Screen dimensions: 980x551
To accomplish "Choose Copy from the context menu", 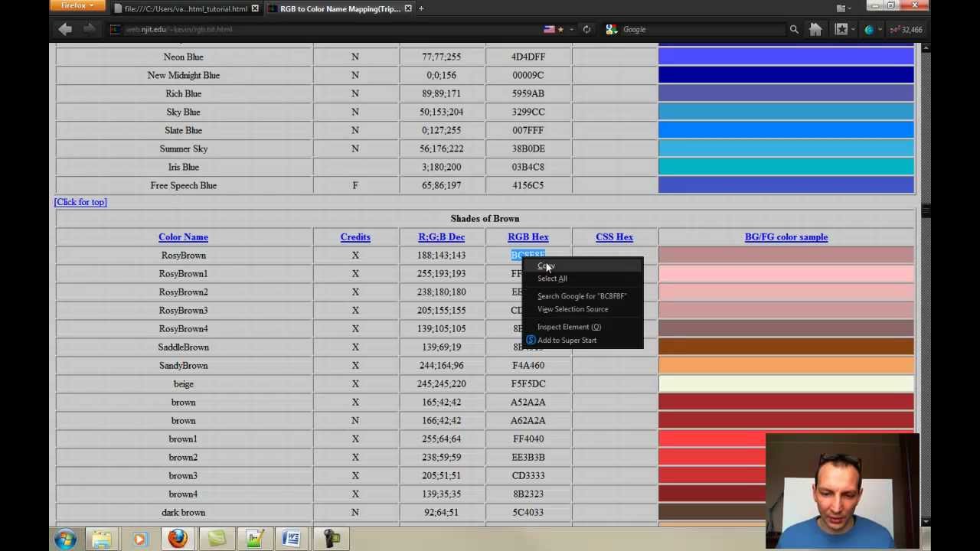I will [546, 266].
